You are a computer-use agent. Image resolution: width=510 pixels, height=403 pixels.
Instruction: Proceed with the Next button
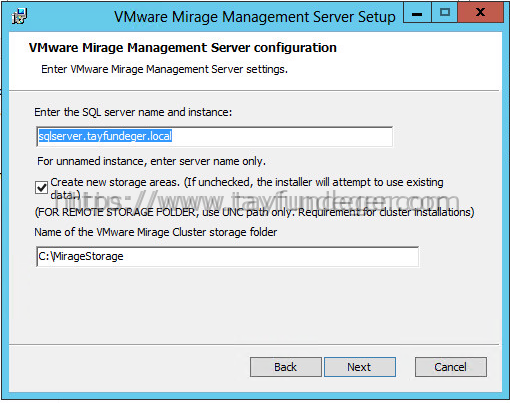[x=360, y=367]
